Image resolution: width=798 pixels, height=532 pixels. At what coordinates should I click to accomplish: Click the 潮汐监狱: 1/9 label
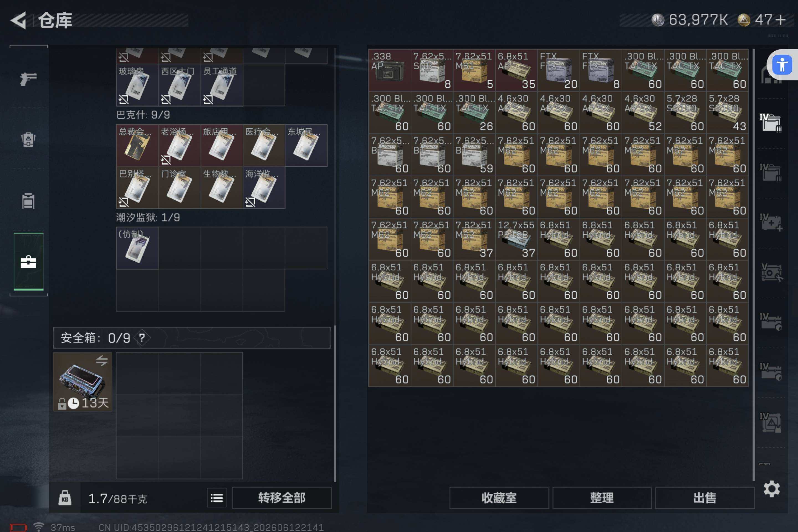[x=148, y=217]
